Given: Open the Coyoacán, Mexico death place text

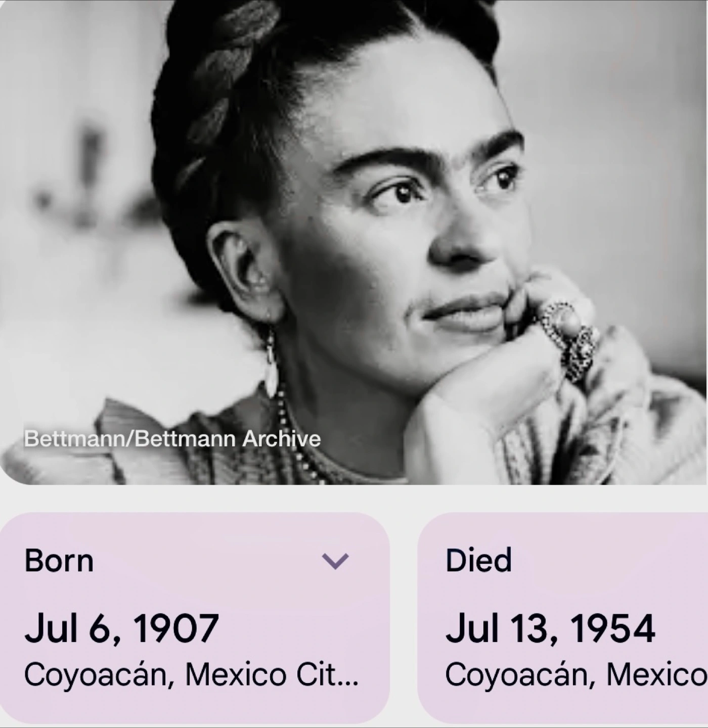Looking at the screenshot, I should [x=577, y=674].
